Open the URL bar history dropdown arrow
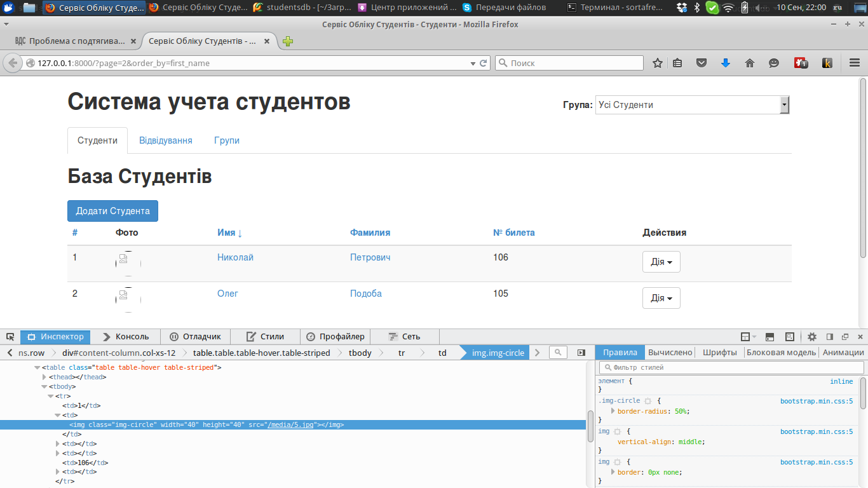868x488 pixels. (472, 64)
